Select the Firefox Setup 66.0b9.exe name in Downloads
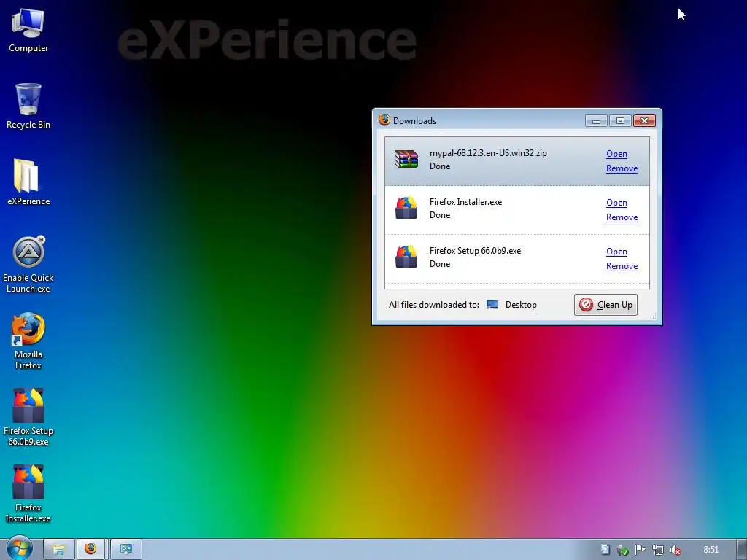 click(475, 251)
